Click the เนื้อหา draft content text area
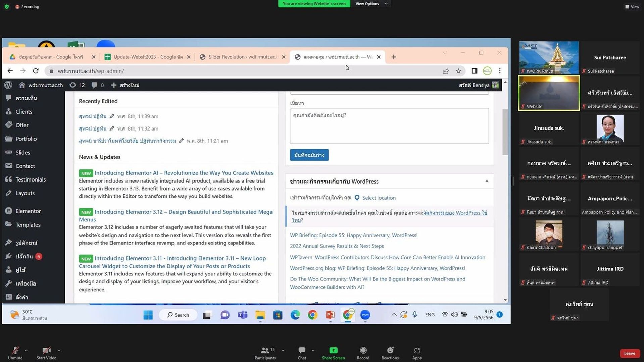Image resolution: width=644 pixels, height=362 pixels. pos(389,126)
